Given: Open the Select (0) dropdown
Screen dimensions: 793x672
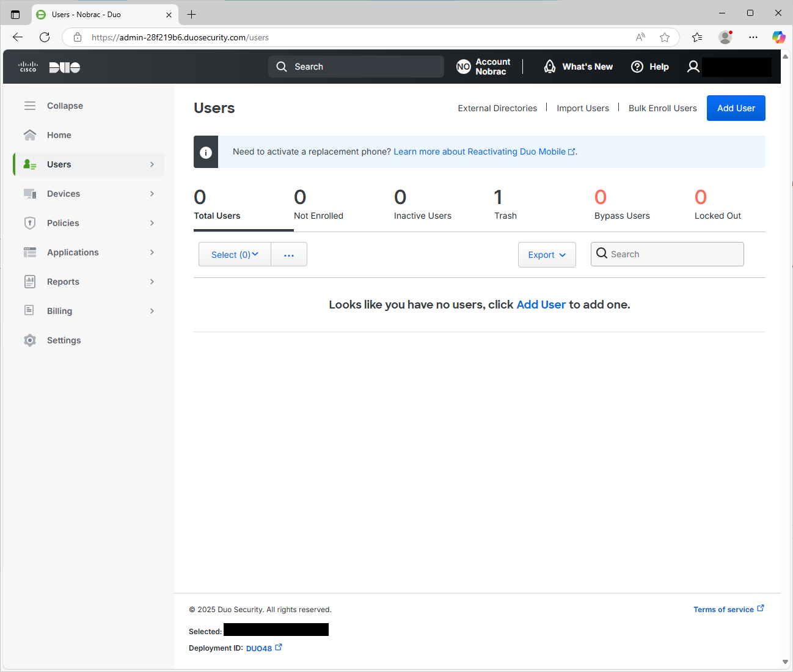Looking at the screenshot, I should pyautogui.click(x=235, y=255).
